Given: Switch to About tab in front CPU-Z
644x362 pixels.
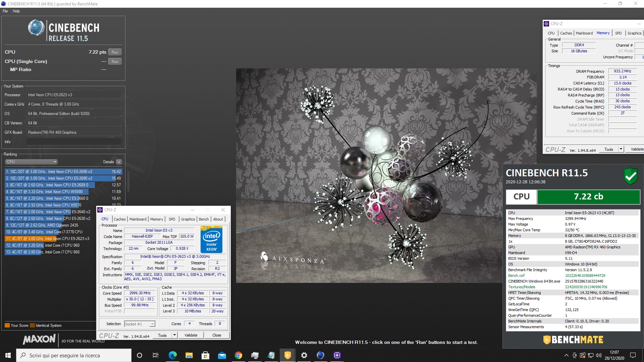Looking at the screenshot, I should point(218,219).
